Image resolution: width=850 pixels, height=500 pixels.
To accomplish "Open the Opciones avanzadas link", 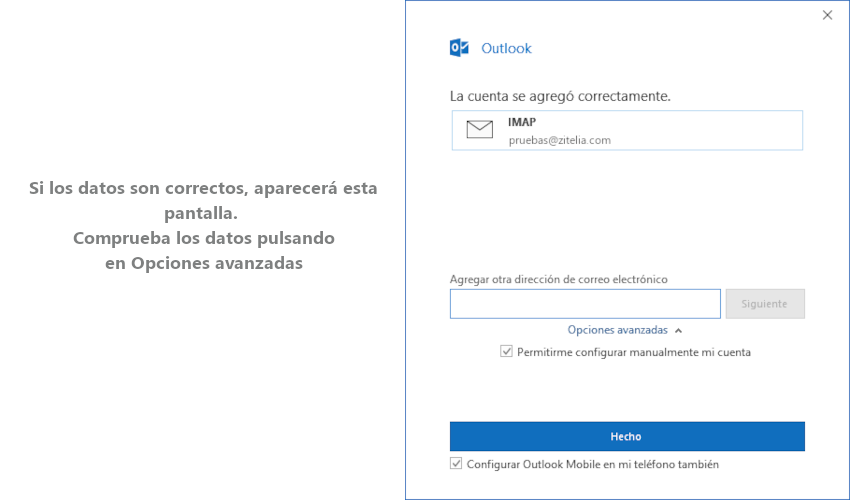I will point(617,330).
